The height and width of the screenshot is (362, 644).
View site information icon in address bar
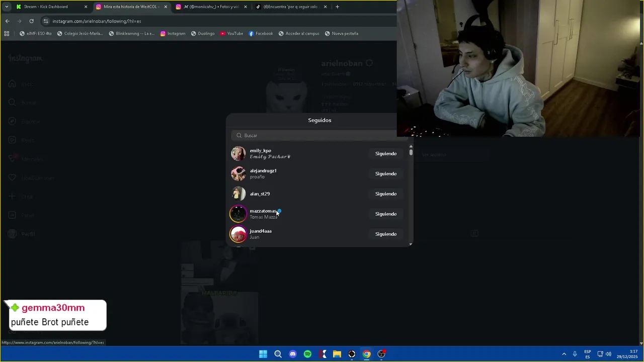[x=46, y=21]
